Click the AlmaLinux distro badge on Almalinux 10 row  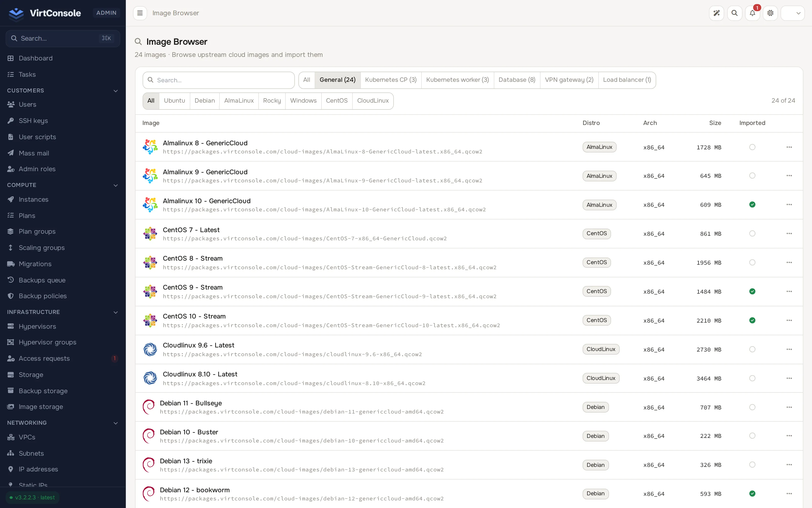[599, 205]
